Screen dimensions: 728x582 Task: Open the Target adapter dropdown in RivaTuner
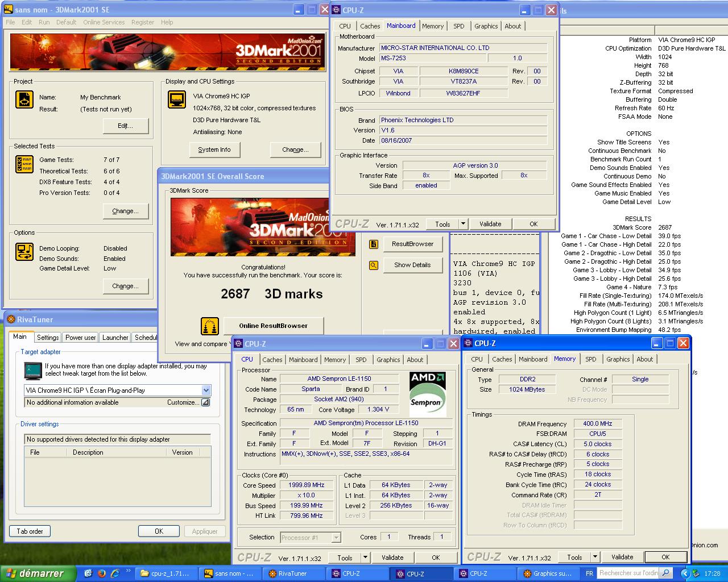point(206,390)
